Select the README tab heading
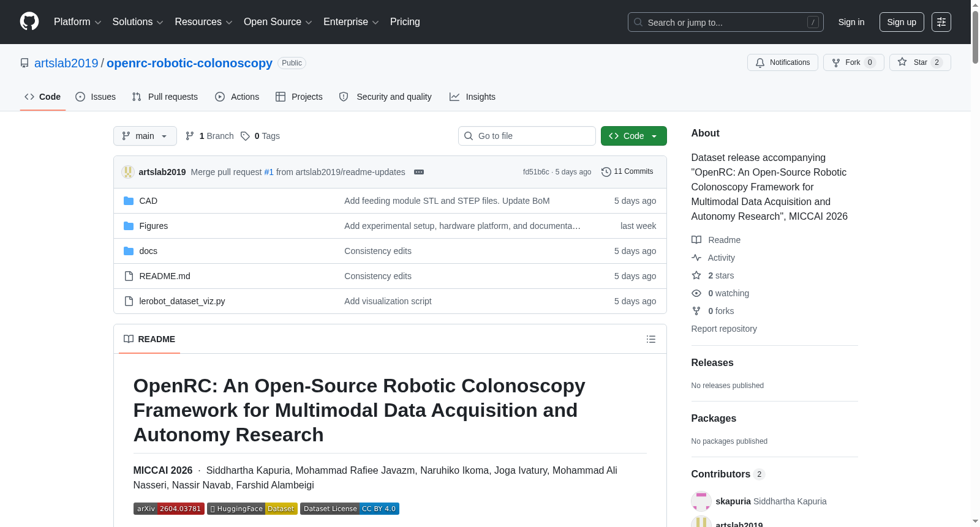This screenshot has height=527, width=980. [x=149, y=339]
